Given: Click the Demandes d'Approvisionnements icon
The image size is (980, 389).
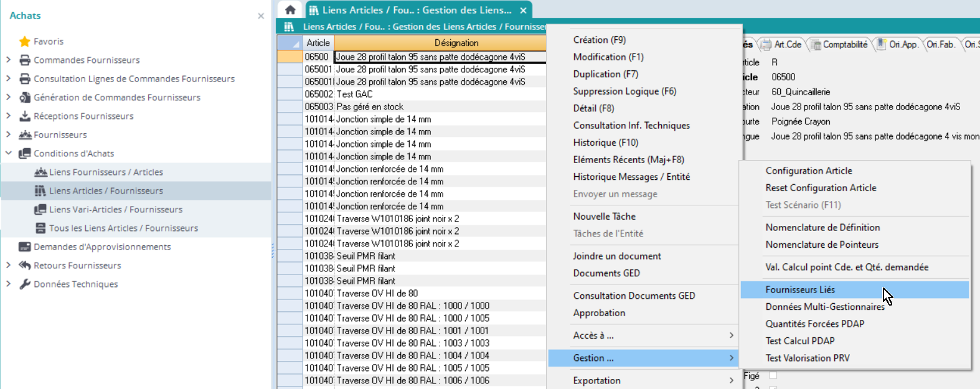Looking at the screenshot, I should point(25,247).
